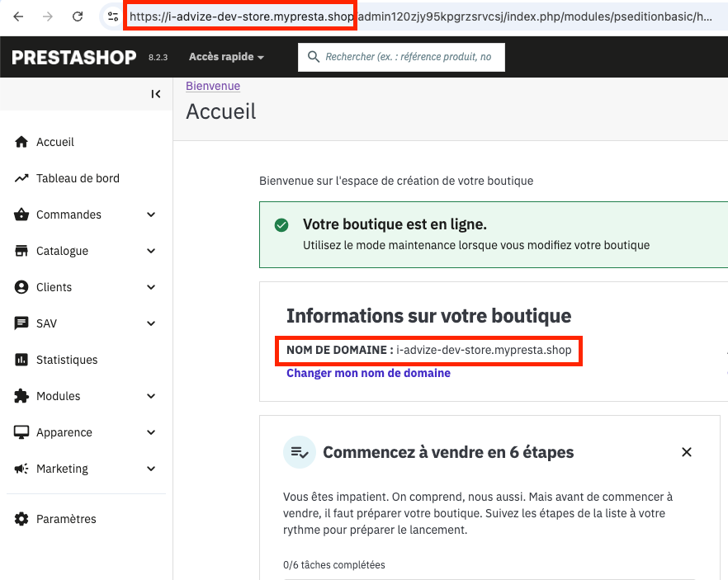
Task: Expand the Marketing submenu chevron
Action: coord(151,469)
